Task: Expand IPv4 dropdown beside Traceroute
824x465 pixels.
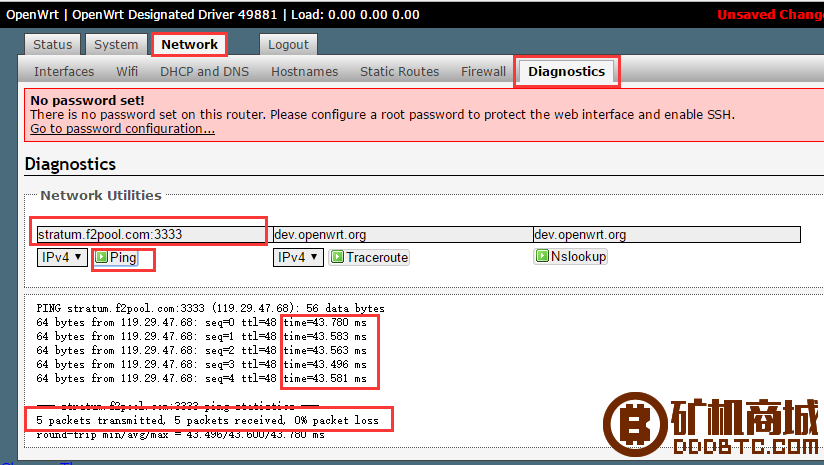Action: click(298, 257)
